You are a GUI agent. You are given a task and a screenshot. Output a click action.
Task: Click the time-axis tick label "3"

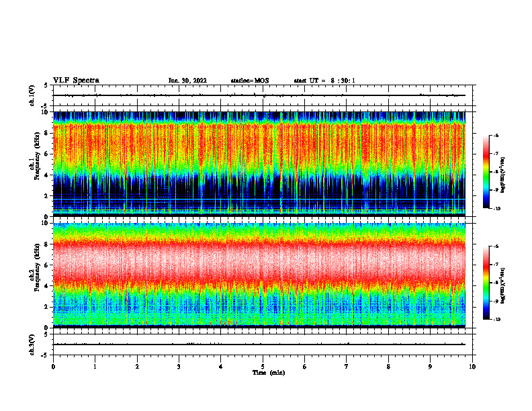pos(179,367)
